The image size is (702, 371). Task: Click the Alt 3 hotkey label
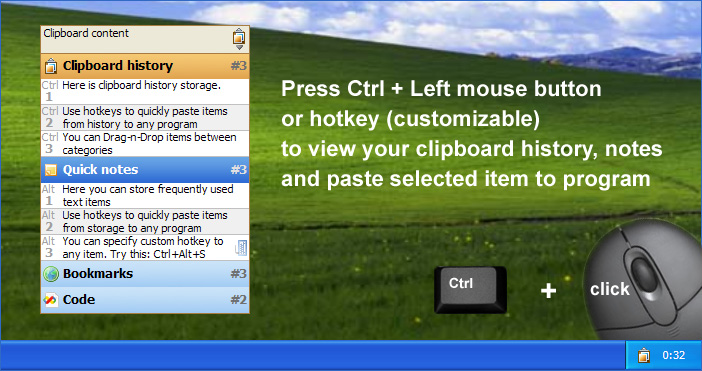tap(49, 247)
